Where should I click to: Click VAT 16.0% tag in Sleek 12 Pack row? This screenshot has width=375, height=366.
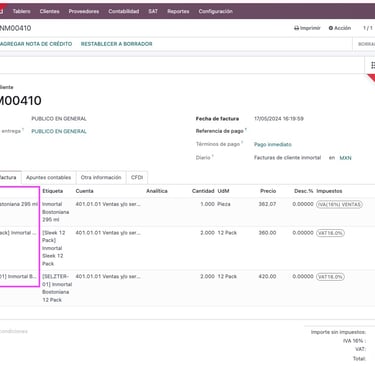pos(330,233)
